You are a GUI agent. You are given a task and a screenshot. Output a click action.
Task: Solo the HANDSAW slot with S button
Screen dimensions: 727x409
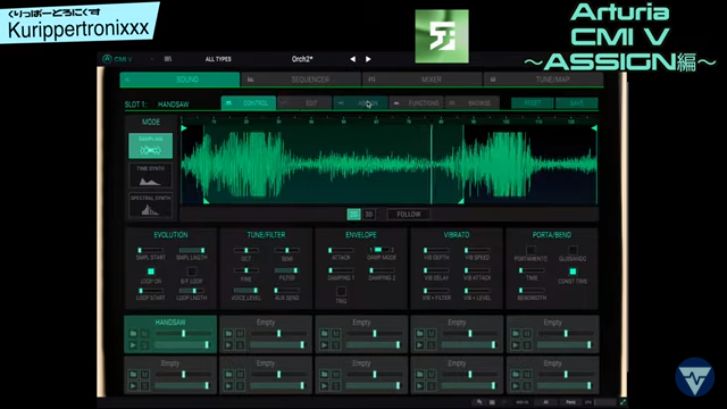(x=144, y=345)
